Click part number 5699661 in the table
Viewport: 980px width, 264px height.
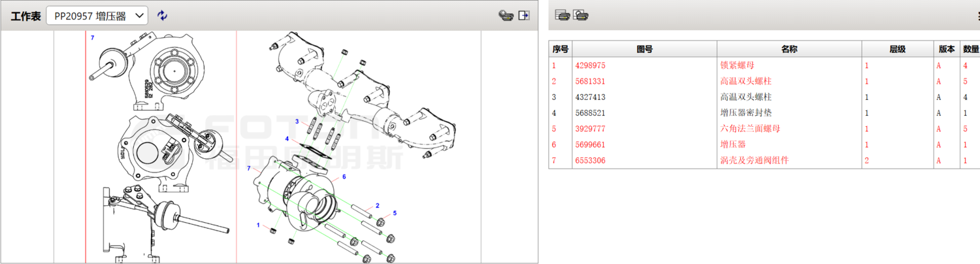click(590, 144)
